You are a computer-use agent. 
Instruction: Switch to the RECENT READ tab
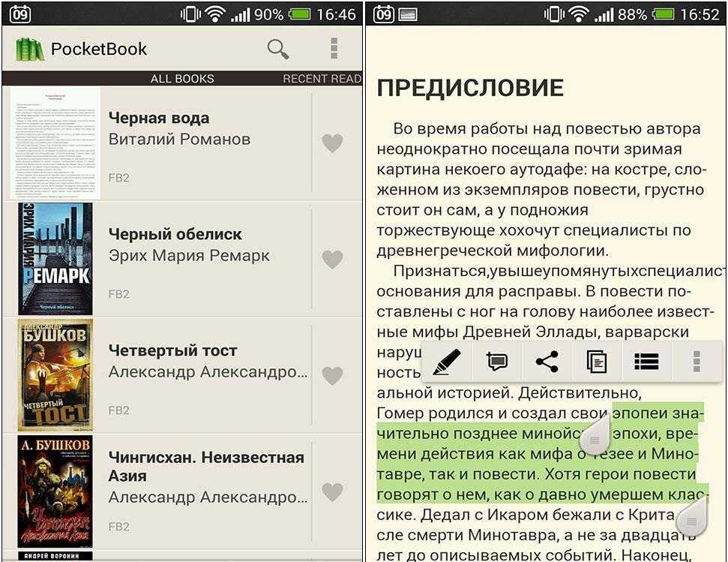(322, 79)
